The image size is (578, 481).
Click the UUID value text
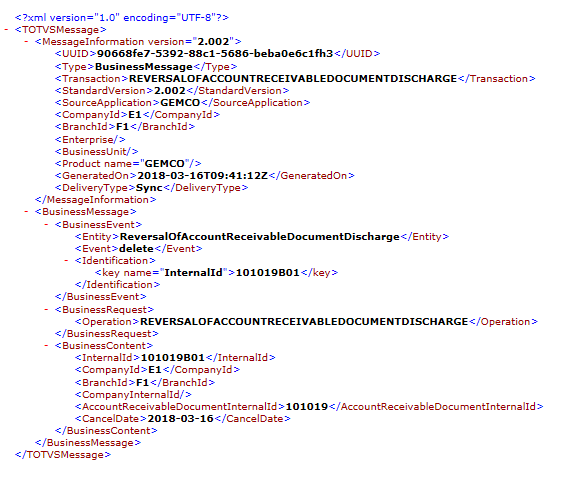(x=215, y=54)
